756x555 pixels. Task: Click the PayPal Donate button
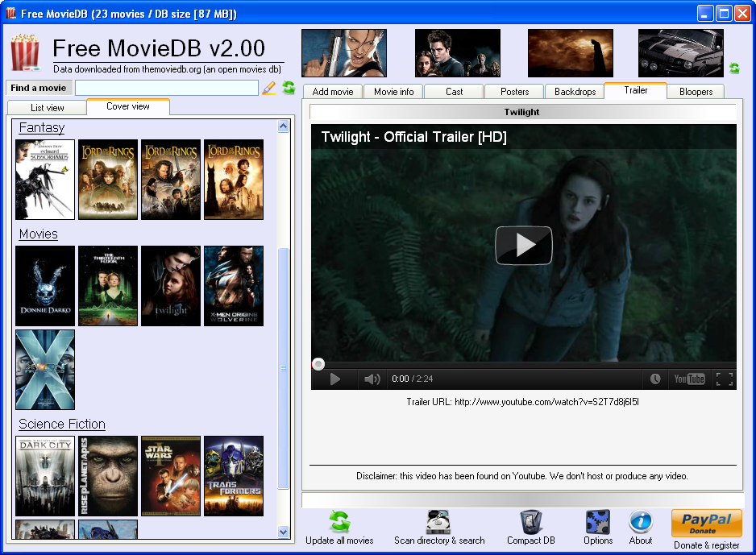pos(706,524)
